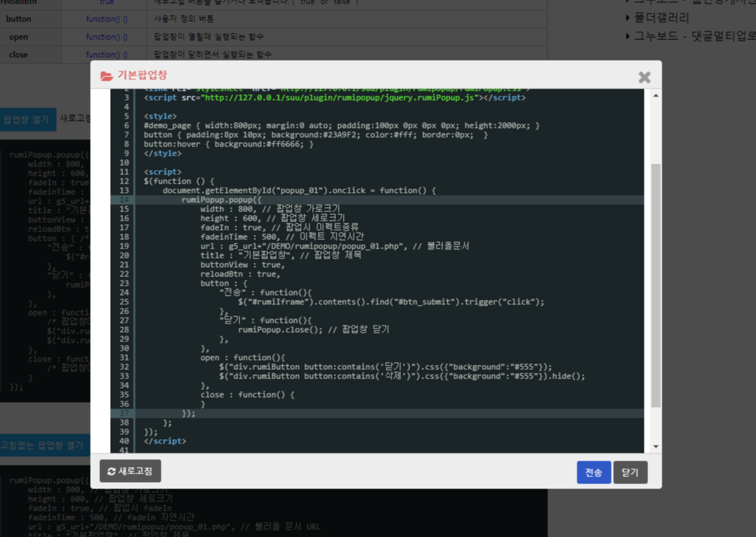Click the scroll up arrow in code viewer
756x537 pixels.
coord(655,96)
